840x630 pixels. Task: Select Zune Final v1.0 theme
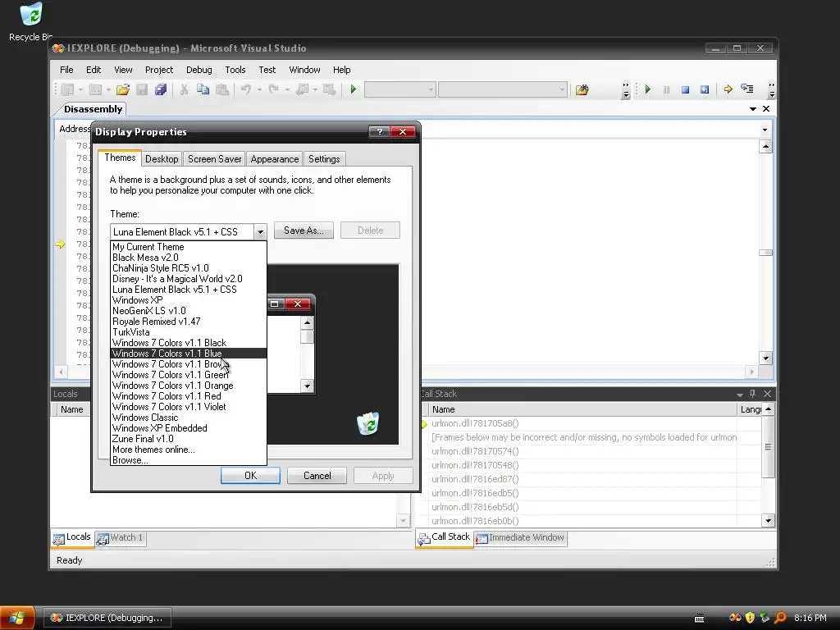pos(188,439)
